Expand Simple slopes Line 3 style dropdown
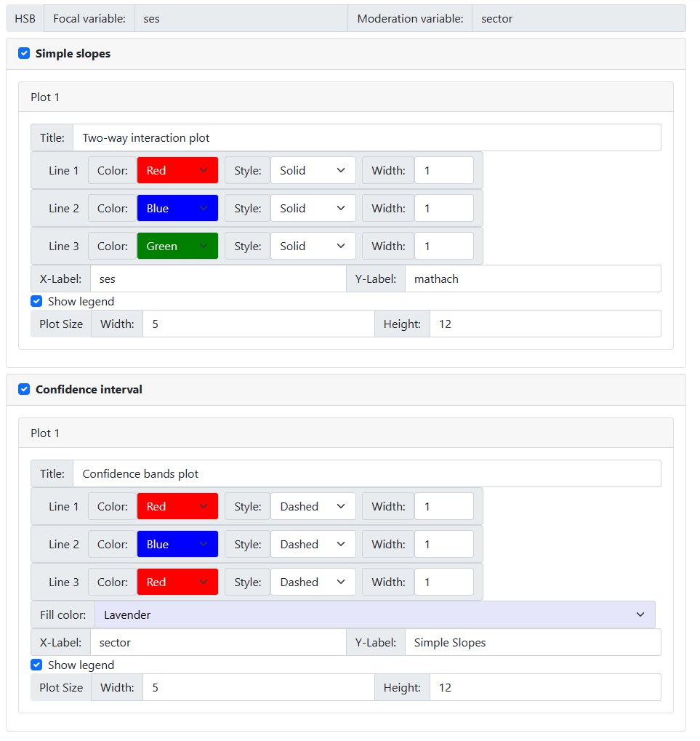This screenshot has width=700, height=741. point(313,247)
